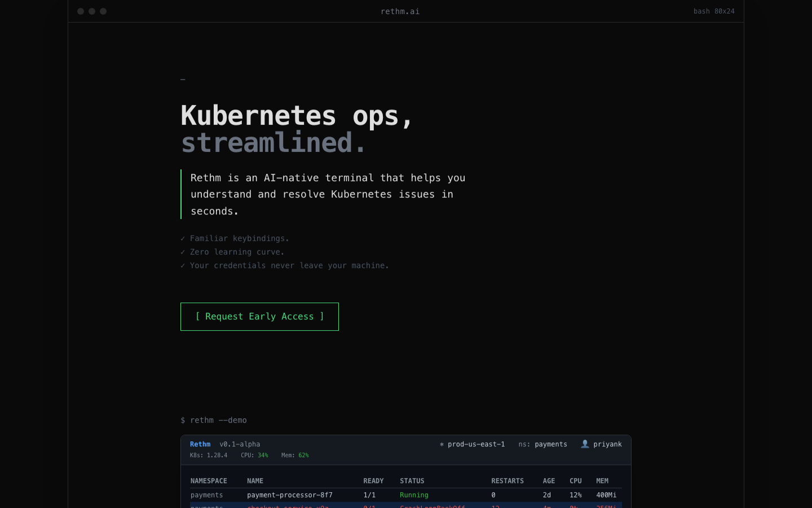This screenshot has height=508, width=812.
Task: Click the NAME column header
Action: (255, 481)
